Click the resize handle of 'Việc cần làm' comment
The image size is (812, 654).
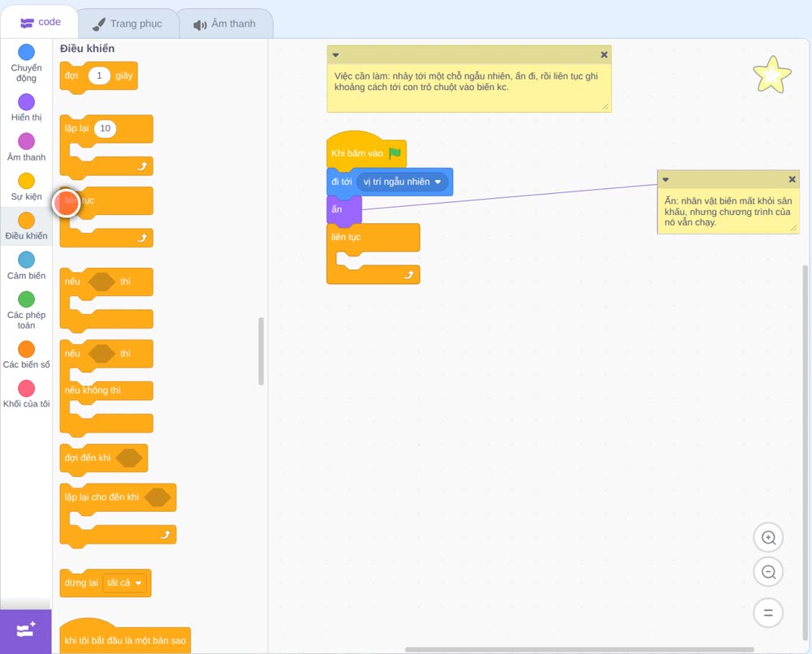coord(606,106)
